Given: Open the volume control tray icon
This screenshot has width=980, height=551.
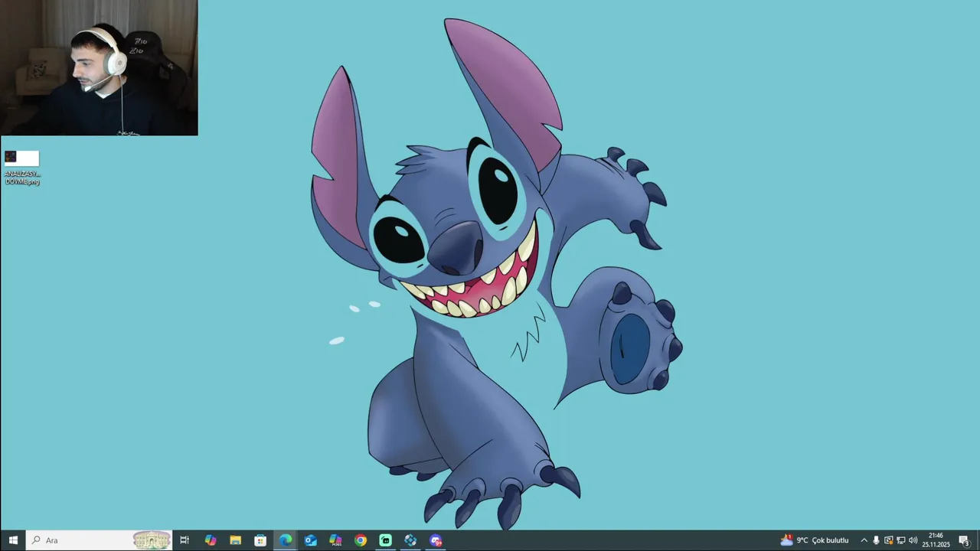Looking at the screenshot, I should (913, 540).
